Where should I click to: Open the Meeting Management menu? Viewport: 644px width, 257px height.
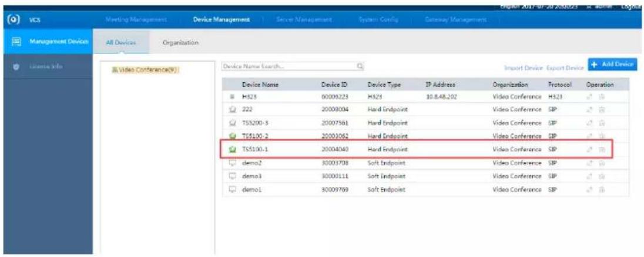point(136,19)
